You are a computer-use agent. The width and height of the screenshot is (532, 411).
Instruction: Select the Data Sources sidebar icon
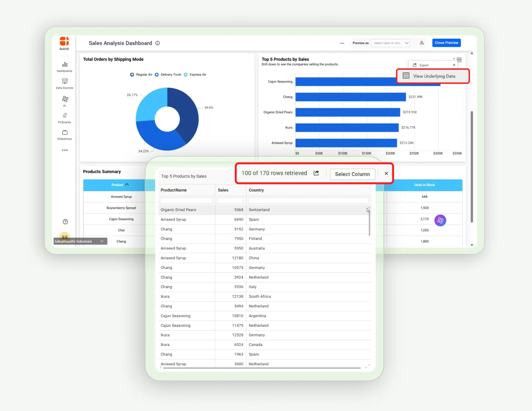click(64, 82)
